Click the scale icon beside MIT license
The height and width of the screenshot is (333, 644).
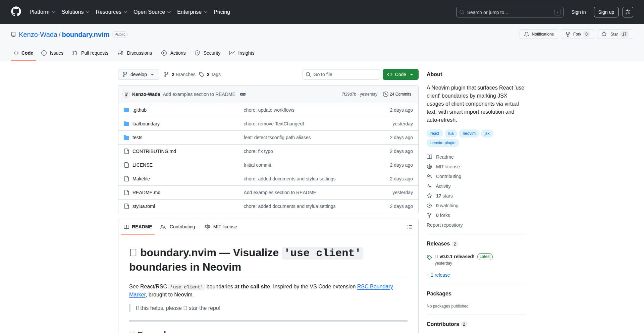429,167
